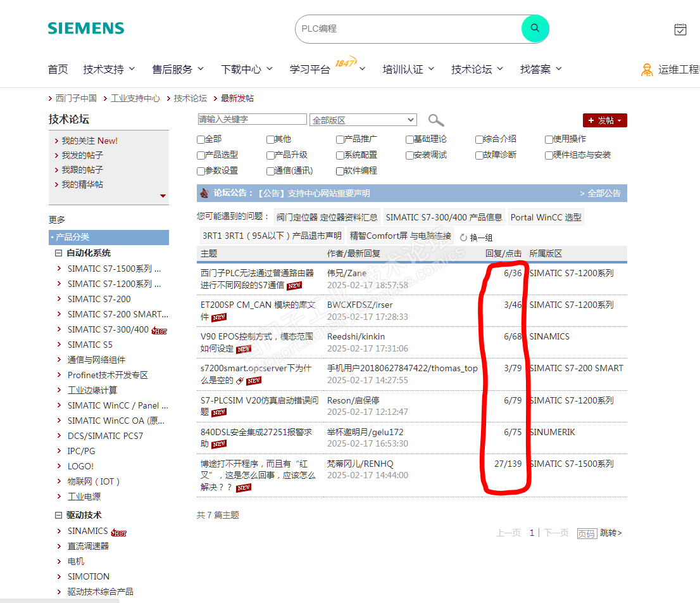The image size is (700, 603).
Task: Open 我发的帖子 in sidebar
Action: tap(82, 155)
